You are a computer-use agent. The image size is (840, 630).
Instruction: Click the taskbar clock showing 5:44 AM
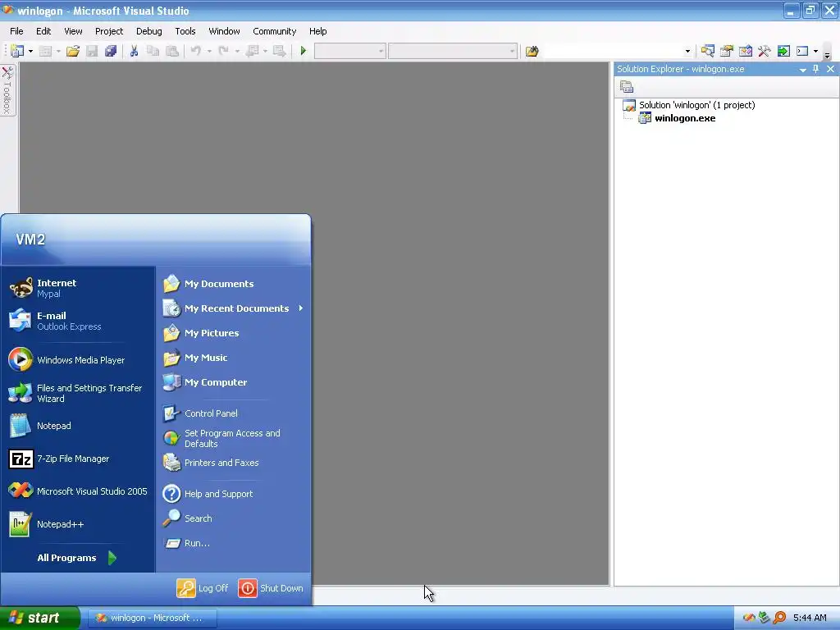(x=810, y=618)
